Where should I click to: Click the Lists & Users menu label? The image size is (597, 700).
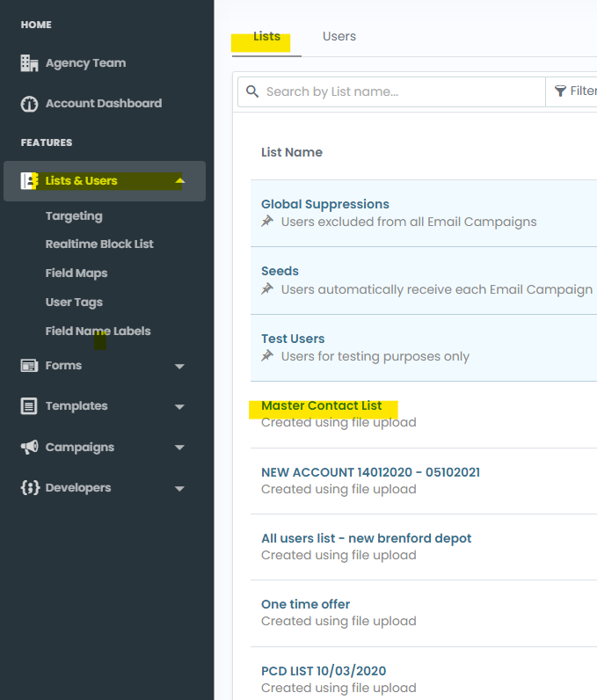(81, 181)
